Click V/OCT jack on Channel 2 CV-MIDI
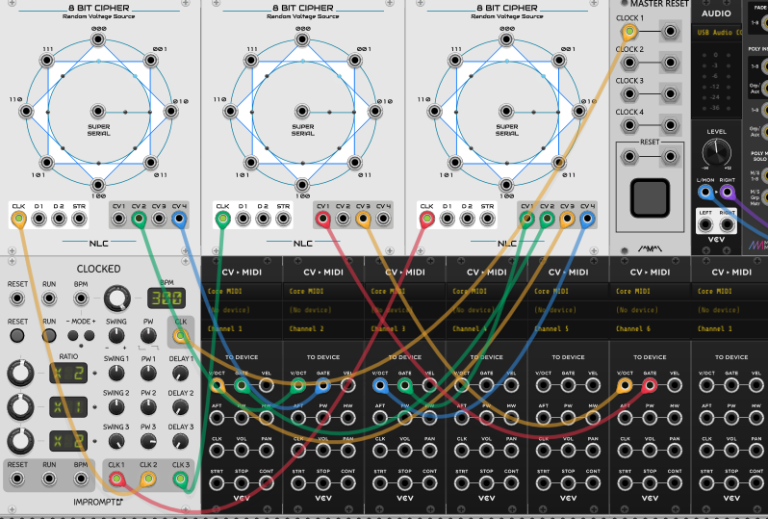This screenshot has width=768, height=519. [x=298, y=386]
